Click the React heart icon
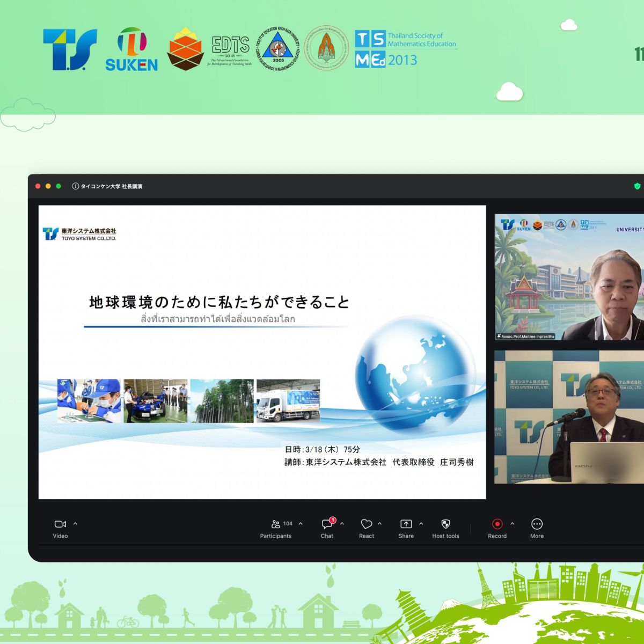This screenshot has width=644, height=644. click(x=367, y=524)
